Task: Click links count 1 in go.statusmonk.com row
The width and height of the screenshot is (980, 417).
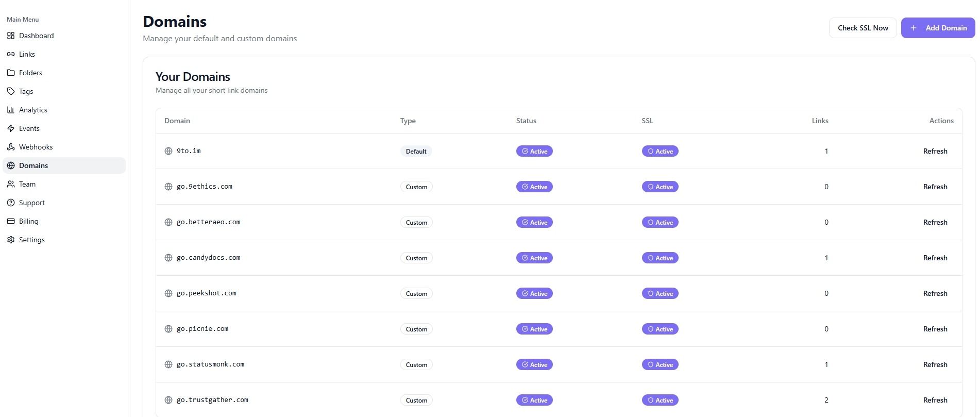Action: [x=826, y=364]
